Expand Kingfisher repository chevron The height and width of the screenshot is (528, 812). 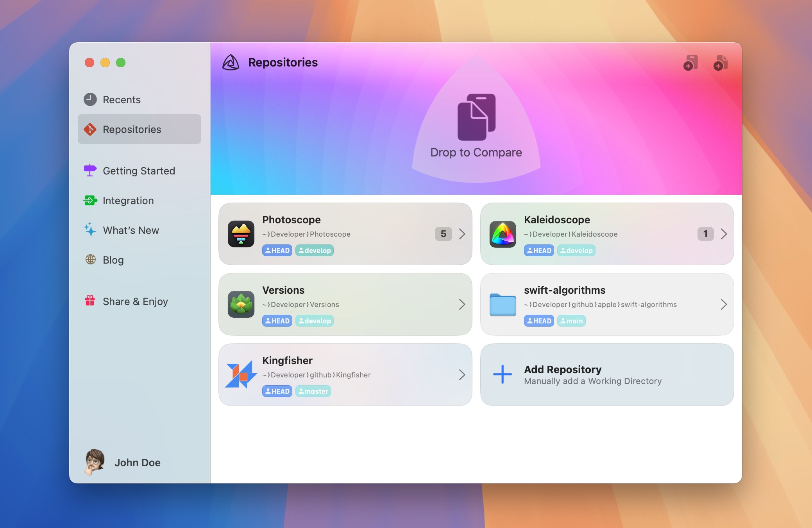(462, 375)
